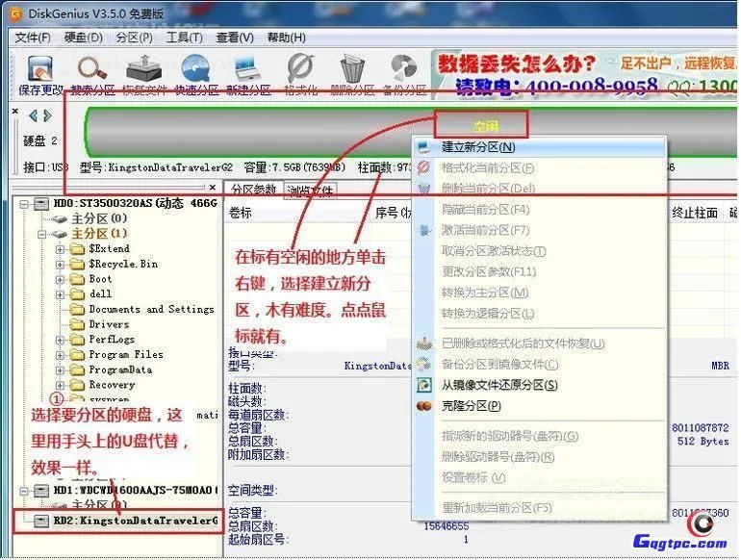
Task: Click the Quick Partition (快速分区) disc icon
Action: click(x=195, y=69)
